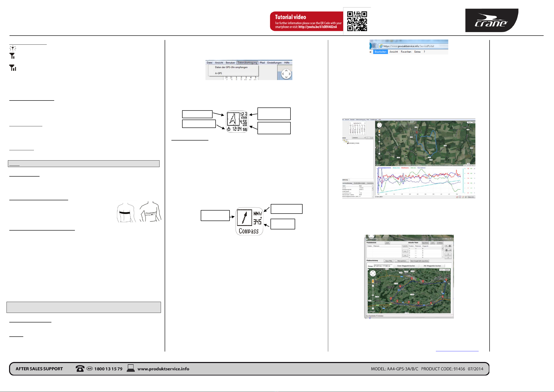Click the summary table scrollbar in route window
Image resolution: width=554 pixels, height=392 pixels.
pos(373,191)
